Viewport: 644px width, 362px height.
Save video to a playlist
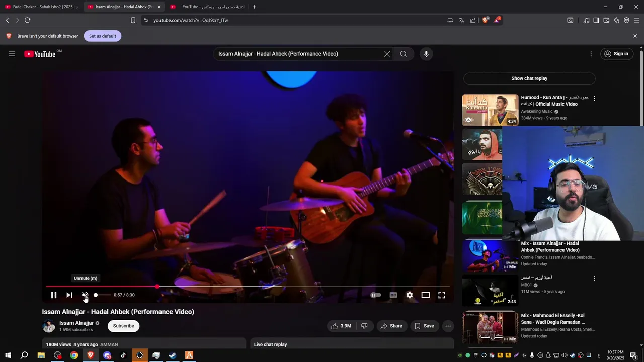click(424, 326)
